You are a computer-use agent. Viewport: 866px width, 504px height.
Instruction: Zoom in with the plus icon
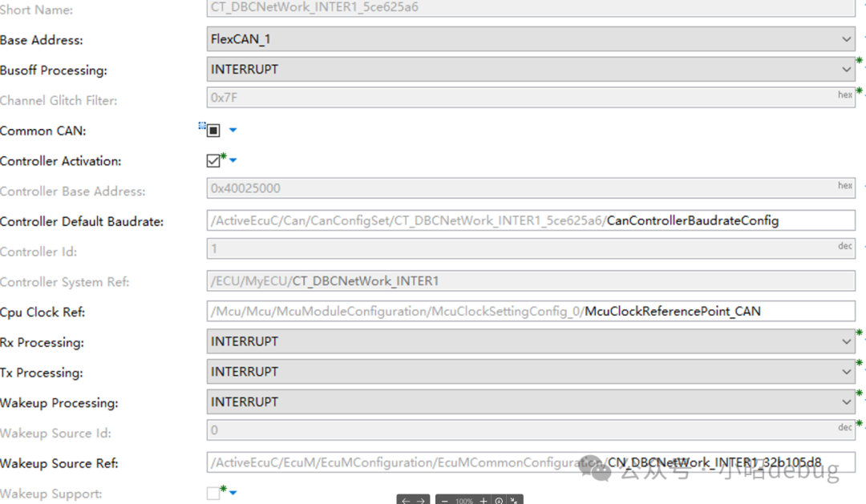(484, 502)
